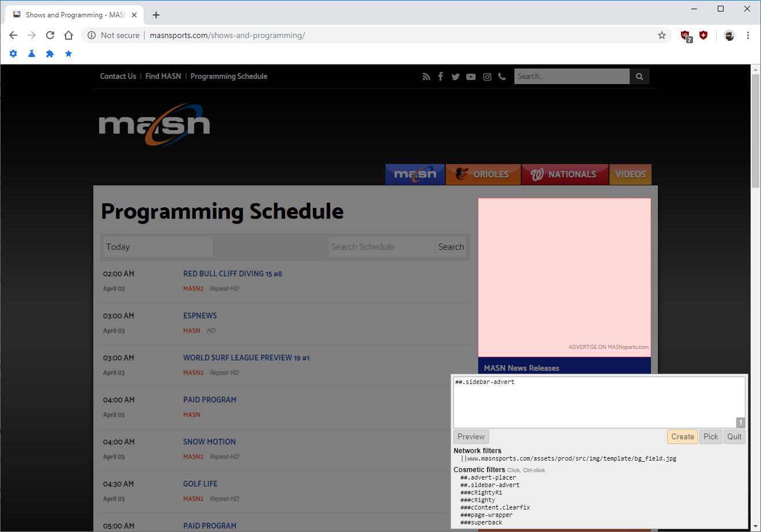
Task: Switch to the ORIOLES tab
Action: [483, 174]
